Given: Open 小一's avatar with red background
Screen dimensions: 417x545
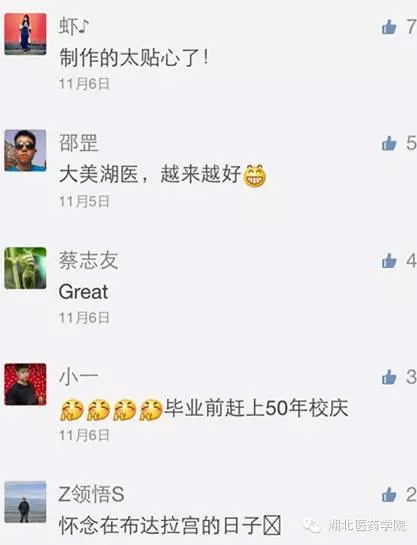Looking at the screenshot, I should (x=25, y=384).
